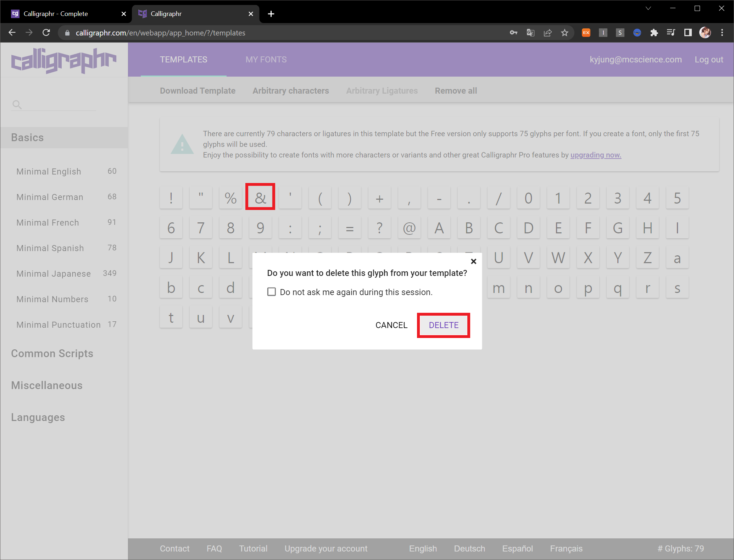Open the saved passwords key icon
This screenshot has height=560, width=734.
pos(513,33)
